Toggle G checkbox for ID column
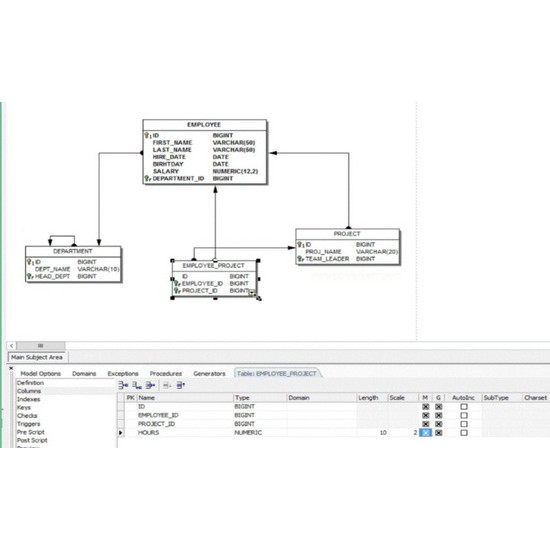This screenshot has height=550, width=550. [438, 407]
